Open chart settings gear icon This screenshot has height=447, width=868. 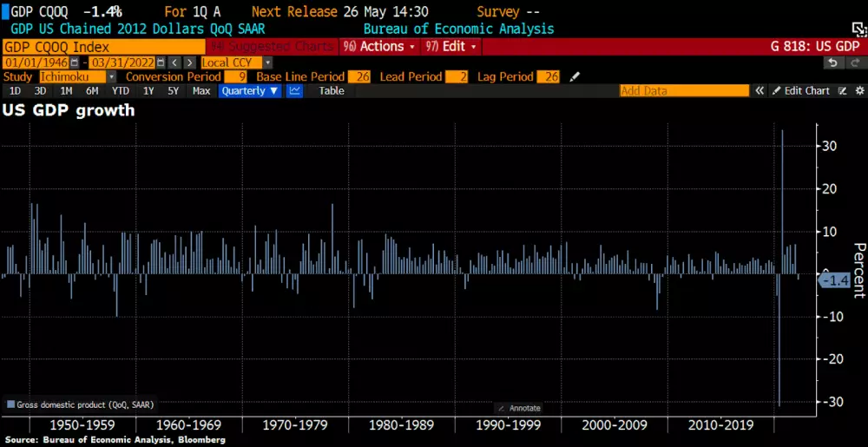pos(859,91)
